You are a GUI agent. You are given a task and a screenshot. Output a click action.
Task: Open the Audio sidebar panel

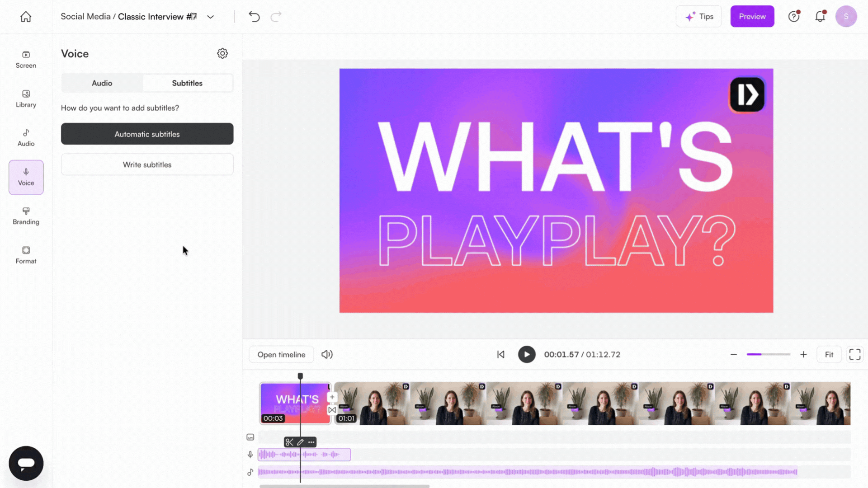pyautogui.click(x=26, y=138)
